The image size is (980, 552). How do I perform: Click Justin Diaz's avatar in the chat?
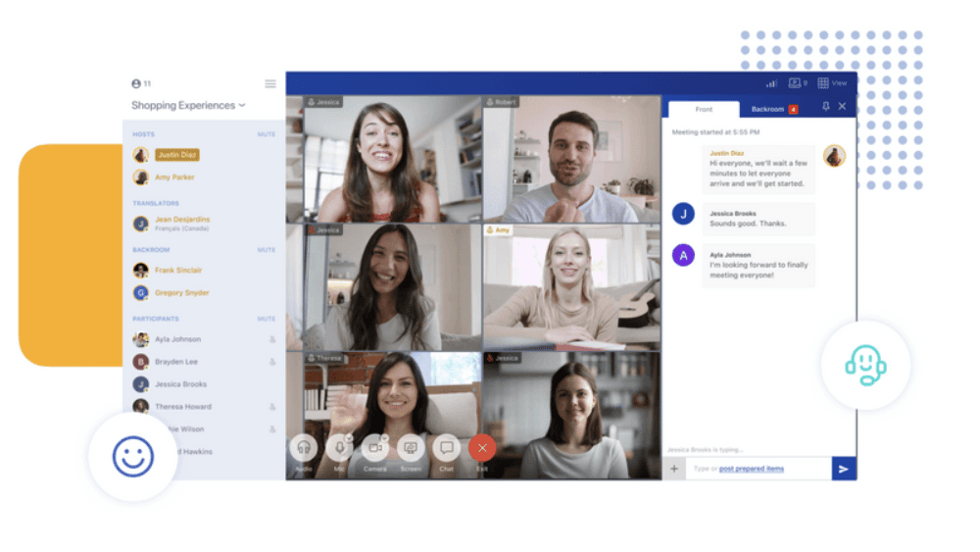[834, 156]
